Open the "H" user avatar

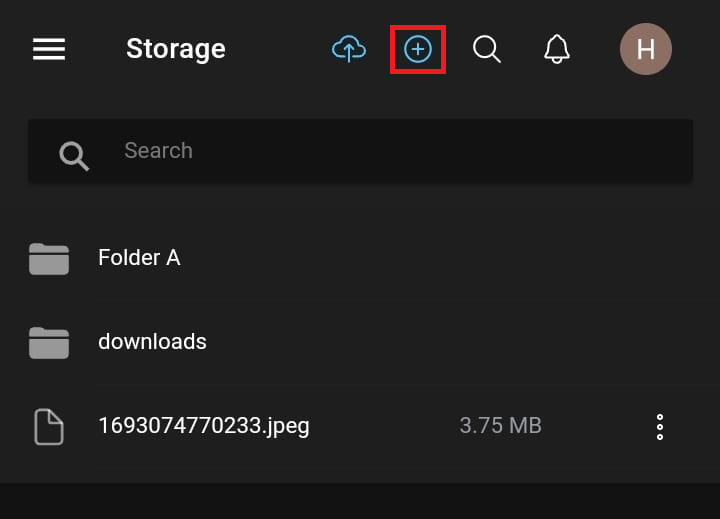[645, 49]
